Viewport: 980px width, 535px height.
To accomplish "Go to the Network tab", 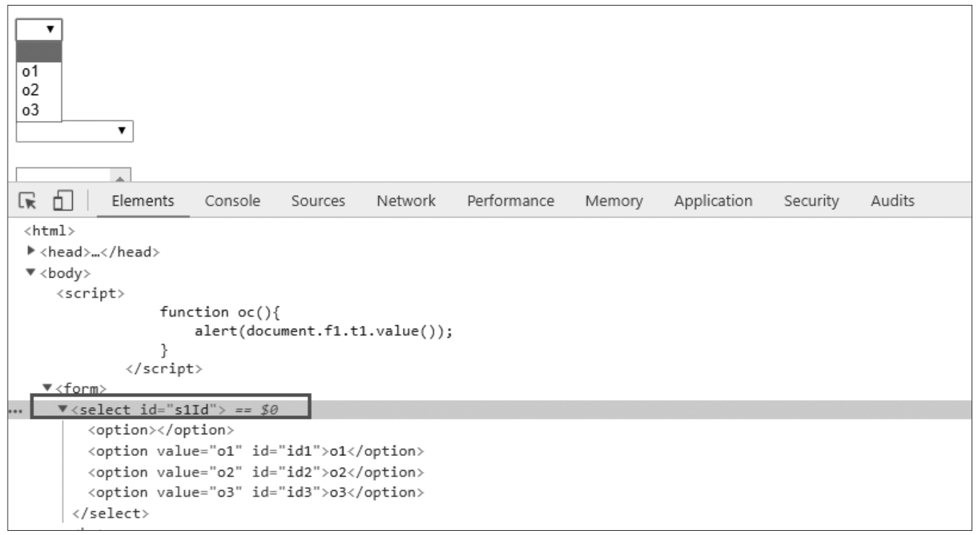I will pyautogui.click(x=406, y=201).
